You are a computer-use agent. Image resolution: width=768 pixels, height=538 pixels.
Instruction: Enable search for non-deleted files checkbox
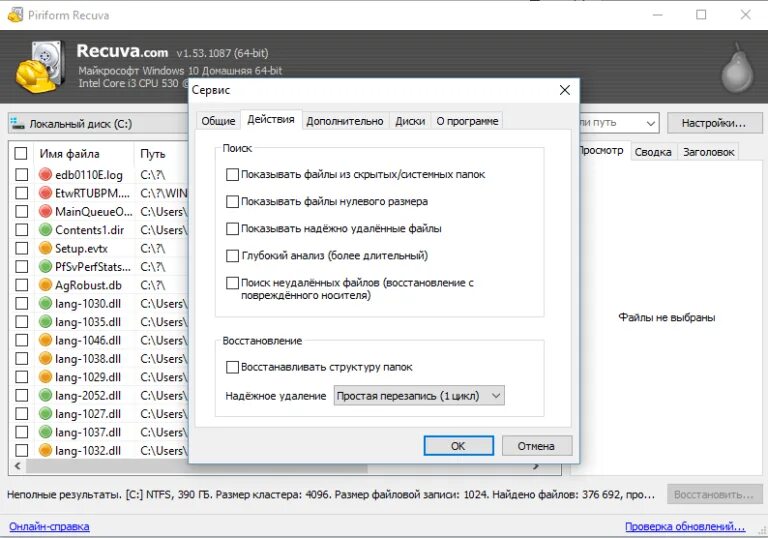click(x=232, y=283)
